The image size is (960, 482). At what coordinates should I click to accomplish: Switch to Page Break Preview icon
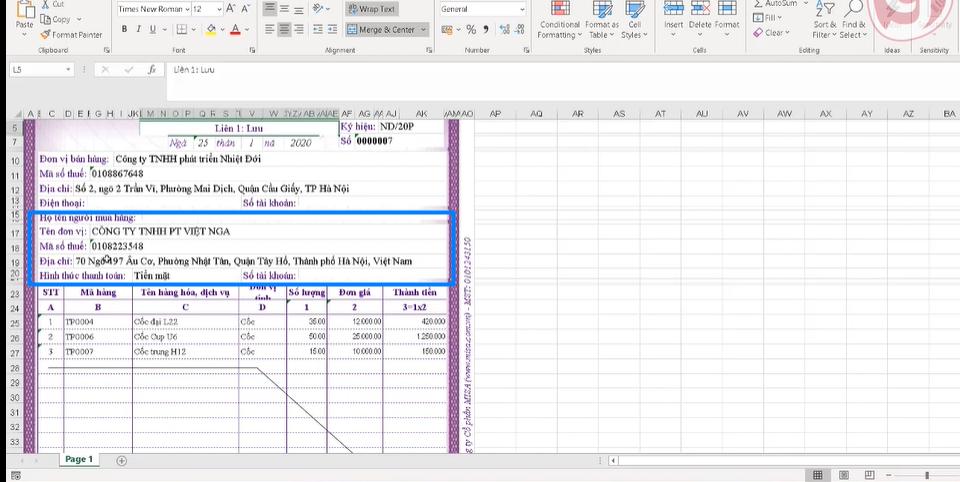tap(869, 475)
